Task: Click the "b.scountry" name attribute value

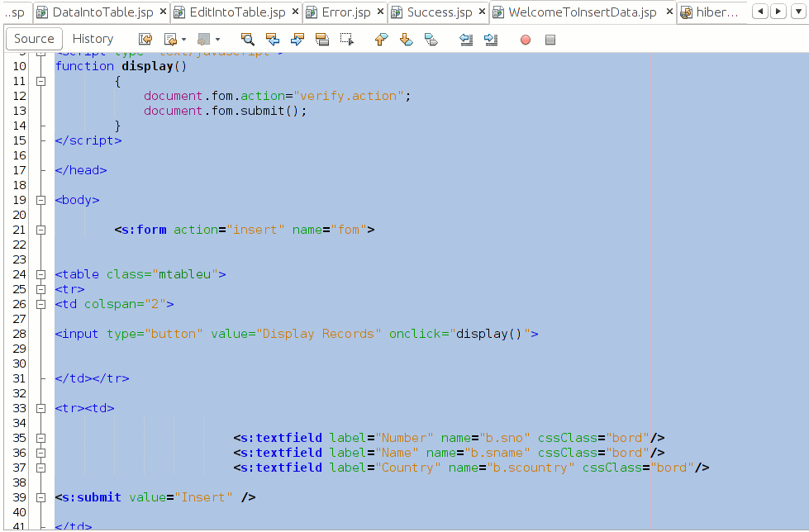Action: click(531, 468)
